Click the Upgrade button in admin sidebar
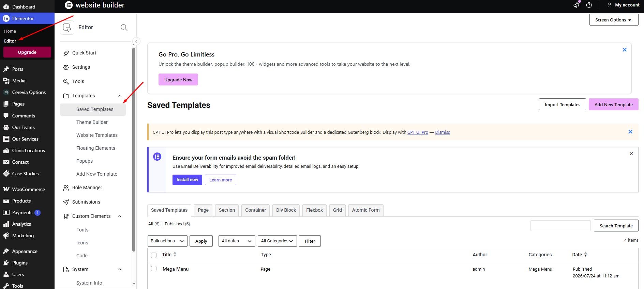This screenshot has width=644, height=289. click(x=27, y=52)
